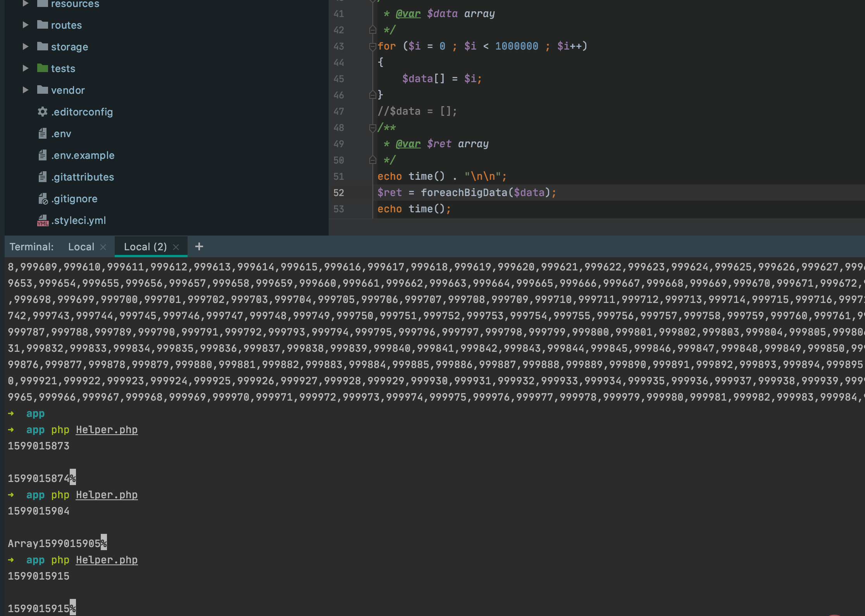This screenshot has width=865, height=616.
Task: Click the first Helper.php link in terminal
Action: tap(107, 430)
